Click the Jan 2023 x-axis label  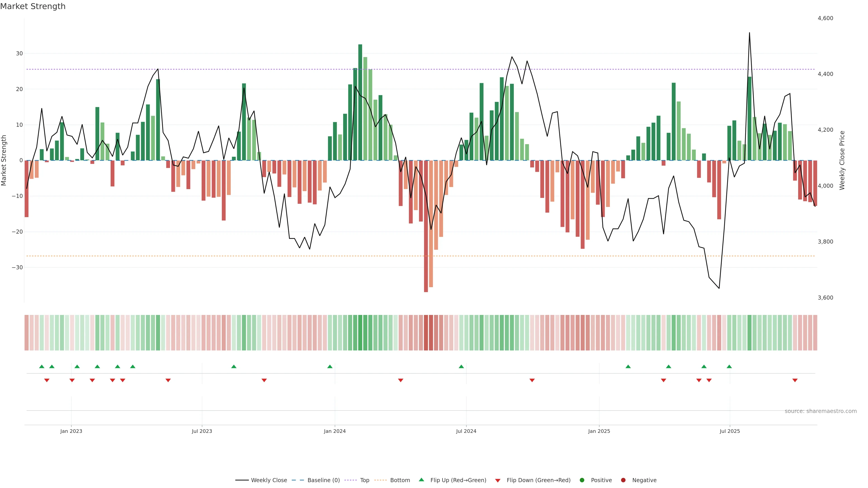point(71,431)
